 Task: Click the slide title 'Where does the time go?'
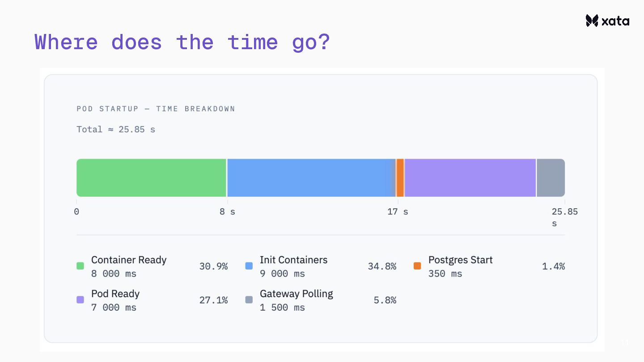tap(182, 42)
